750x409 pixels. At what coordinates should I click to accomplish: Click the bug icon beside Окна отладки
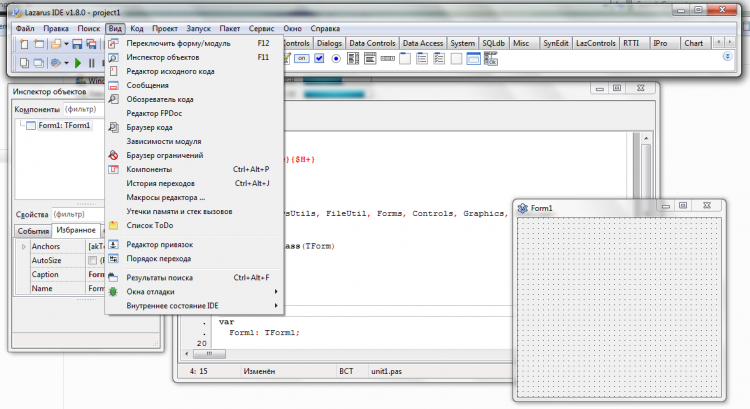[x=114, y=292]
